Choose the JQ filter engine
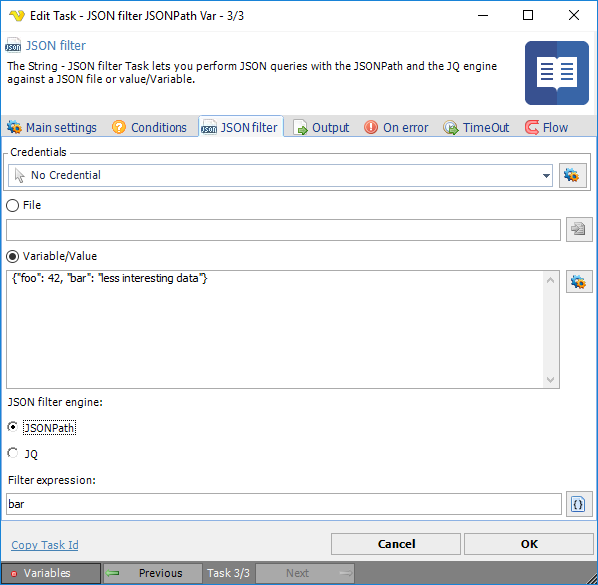 coord(13,453)
